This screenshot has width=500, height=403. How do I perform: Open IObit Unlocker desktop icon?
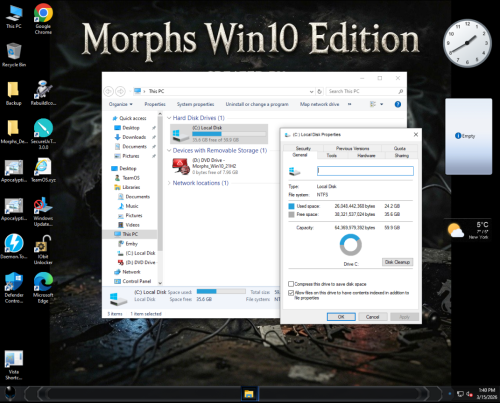[43, 250]
